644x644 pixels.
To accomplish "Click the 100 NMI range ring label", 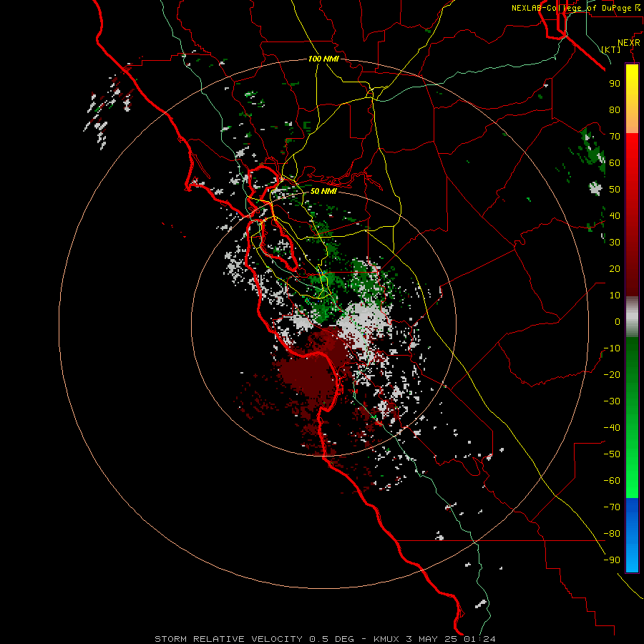I will click(x=323, y=59).
